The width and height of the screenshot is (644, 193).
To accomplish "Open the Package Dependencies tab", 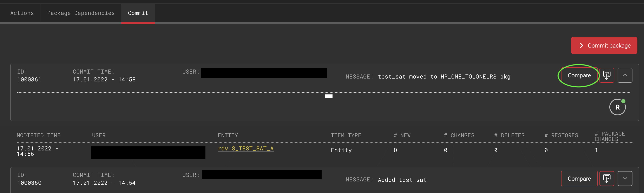I will click(81, 13).
